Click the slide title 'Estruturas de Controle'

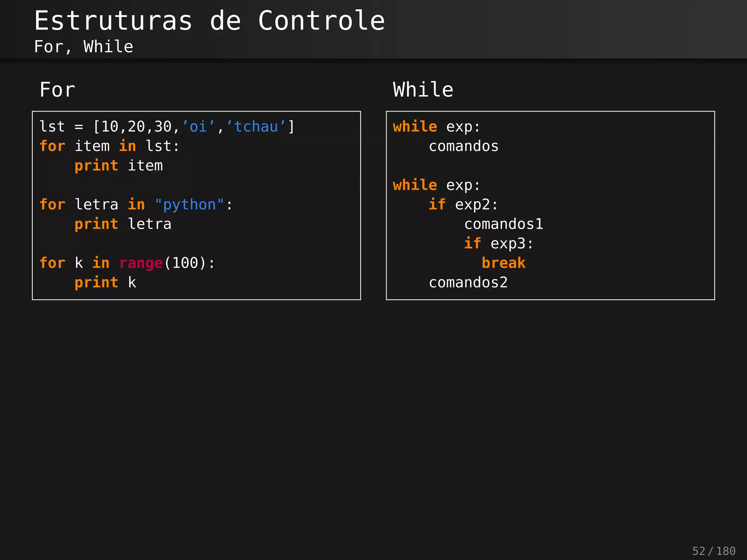[209, 21]
